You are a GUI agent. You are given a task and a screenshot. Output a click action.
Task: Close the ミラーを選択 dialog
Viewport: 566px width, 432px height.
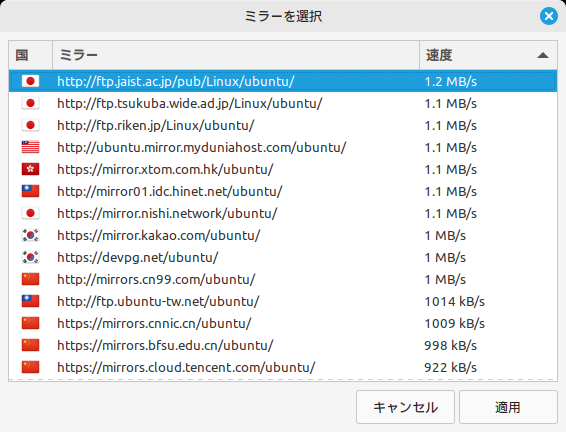[549, 16]
